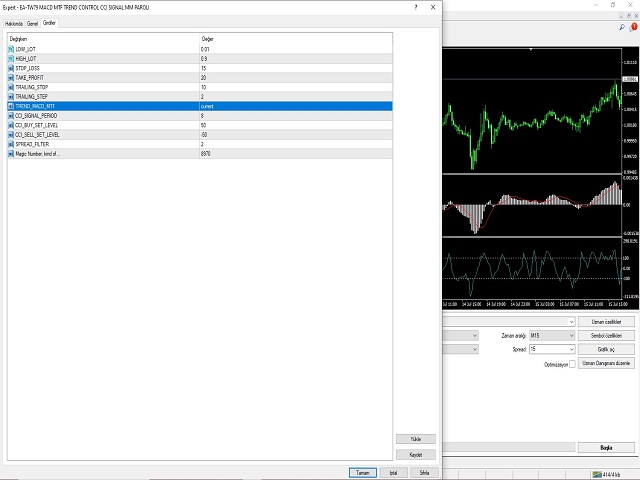Image resolution: width=640 pixels, height=480 pixels.
Task: Open Sembol özellikleri button
Action: [x=606, y=336]
